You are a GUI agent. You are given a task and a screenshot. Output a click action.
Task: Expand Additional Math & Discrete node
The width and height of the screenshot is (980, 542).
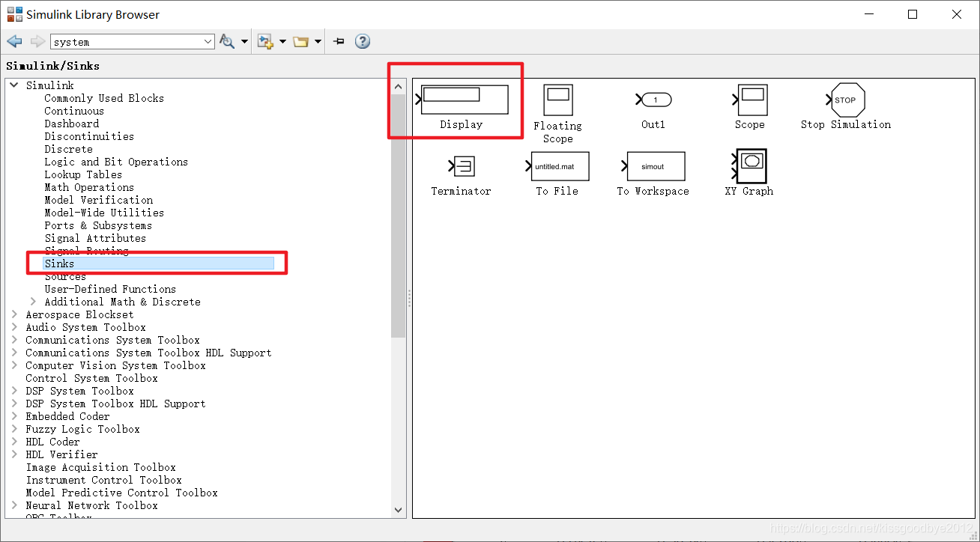click(32, 302)
